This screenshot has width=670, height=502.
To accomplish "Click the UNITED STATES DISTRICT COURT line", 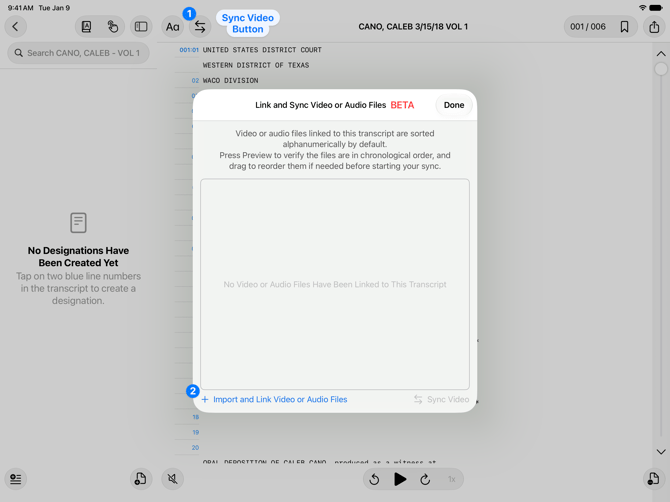I will (x=262, y=50).
